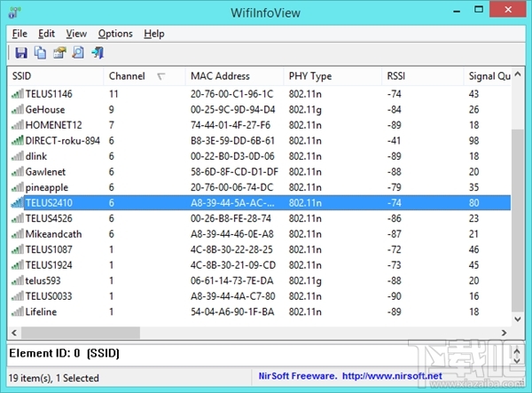Viewport: 532px width, 393px height.
Task: Select the Gawlenet network row
Action: coord(259,172)
